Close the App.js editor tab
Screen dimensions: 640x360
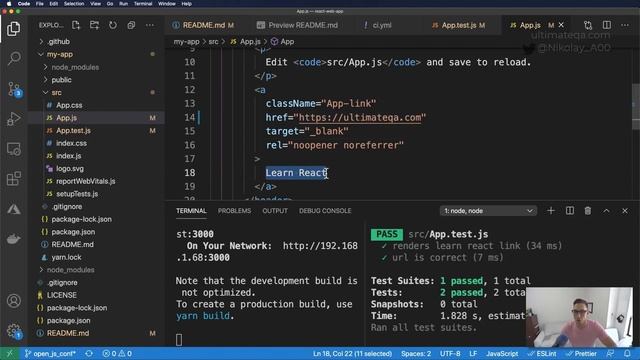pos(561,25)
